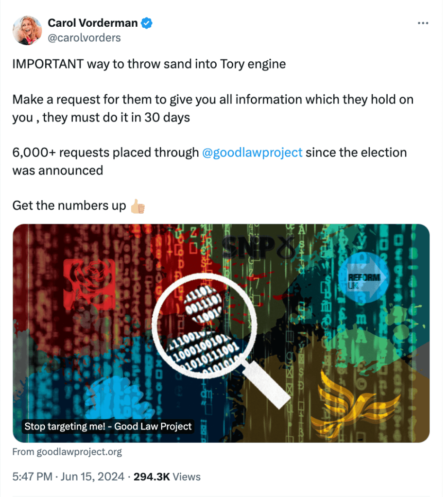Visit the @carolvorders handle

pyautogui.click(x=84, y=37)
